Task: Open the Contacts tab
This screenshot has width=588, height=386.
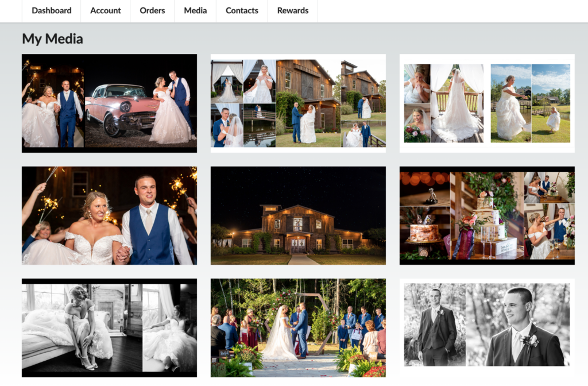Action: 242,11
